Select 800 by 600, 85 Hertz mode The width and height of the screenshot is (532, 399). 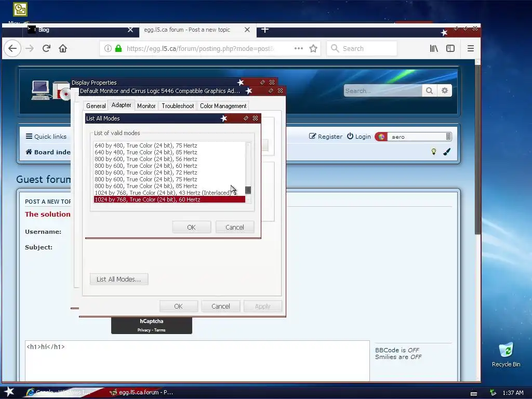tap(169, 186)
